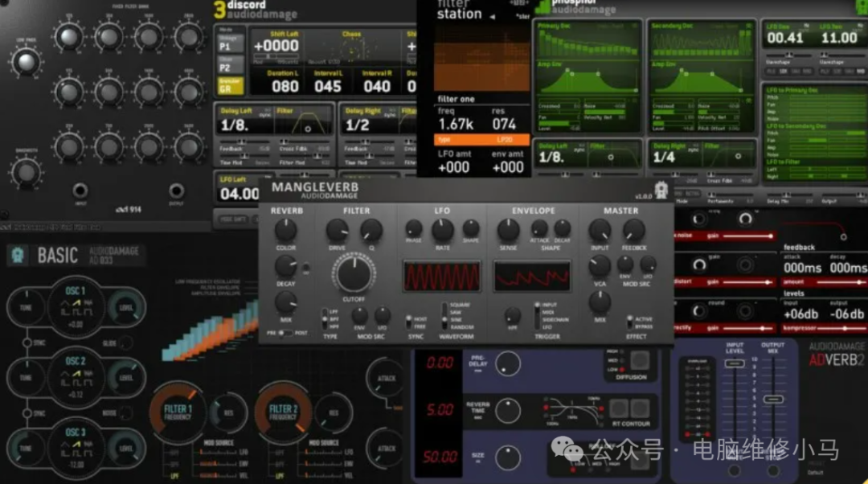Toggle the Mangleverb Sync Host/Free switch

tap(408, 322)
